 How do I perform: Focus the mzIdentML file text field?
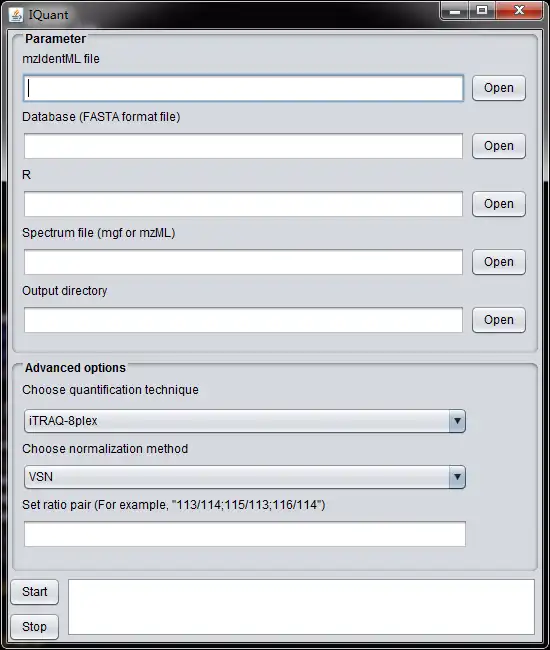[243, 88]
